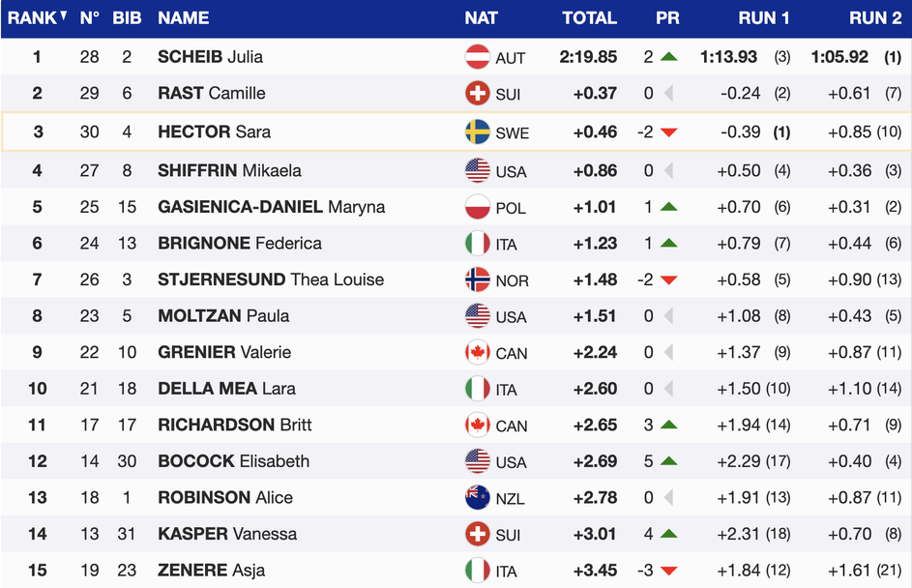Click the Switzerland flag beside Rast Camille
The width and height of the screenshot is (912, 588).
point(478,93)
